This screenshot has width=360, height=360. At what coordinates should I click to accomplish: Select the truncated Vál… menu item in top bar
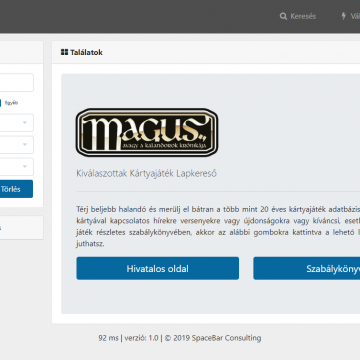pos(350,16)
